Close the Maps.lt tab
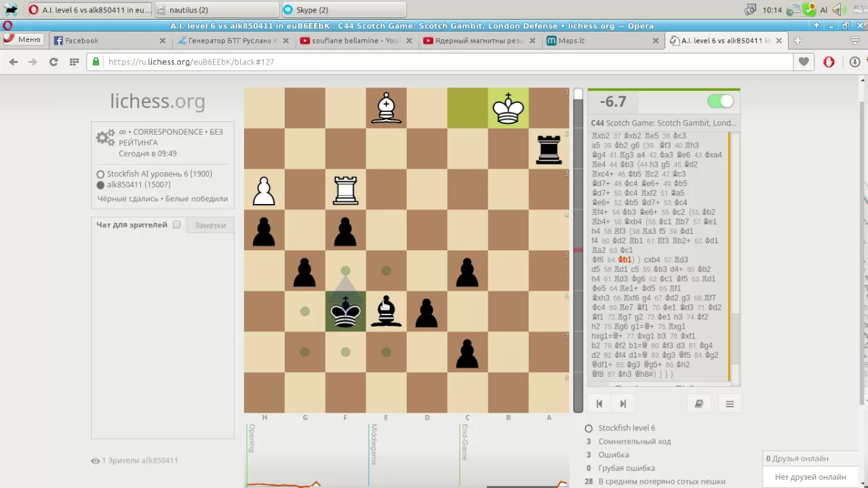 point(656,41)
